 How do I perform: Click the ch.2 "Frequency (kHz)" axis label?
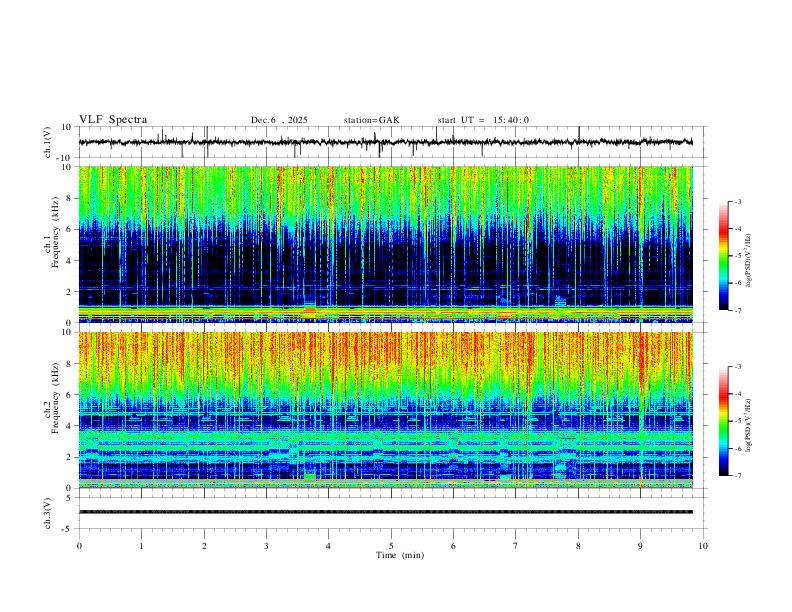pyautogui.click(x=55, y=398)
